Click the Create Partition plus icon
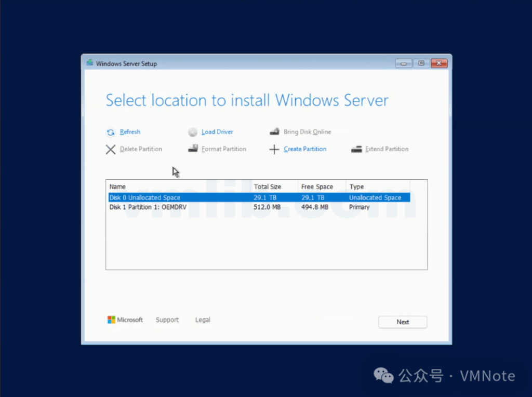 coord(274,149)
